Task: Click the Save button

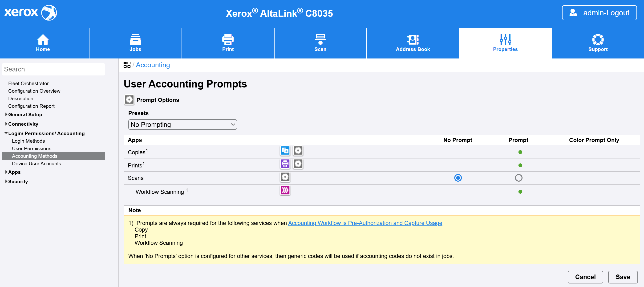Action: click(623, 277)
